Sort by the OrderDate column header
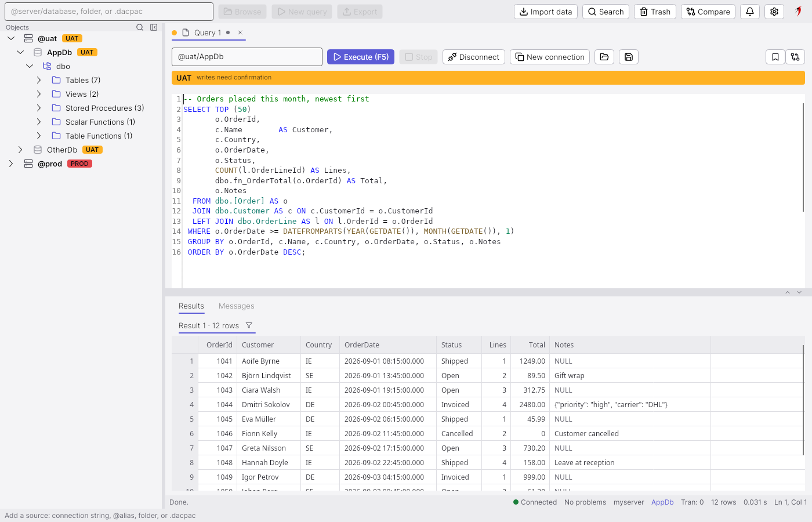Image resolution: width=812 pixels, height=522 pixels. click(x=387, y=345)
